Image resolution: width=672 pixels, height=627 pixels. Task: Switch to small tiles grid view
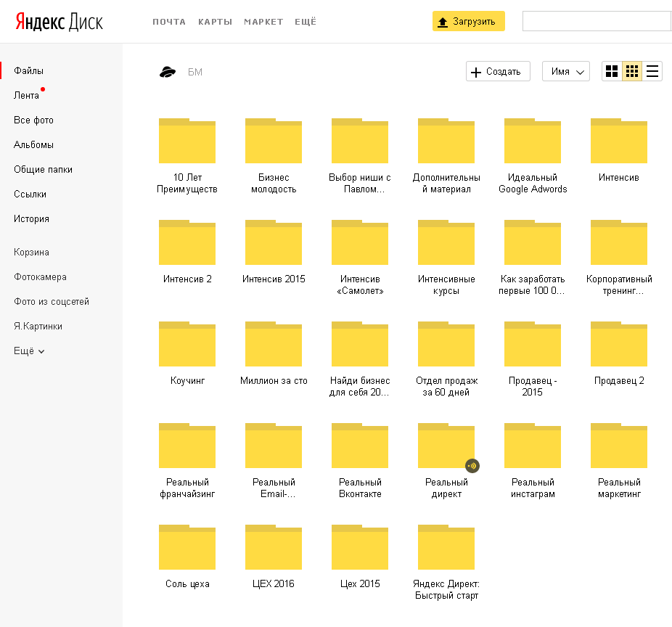tap(632, 71)
